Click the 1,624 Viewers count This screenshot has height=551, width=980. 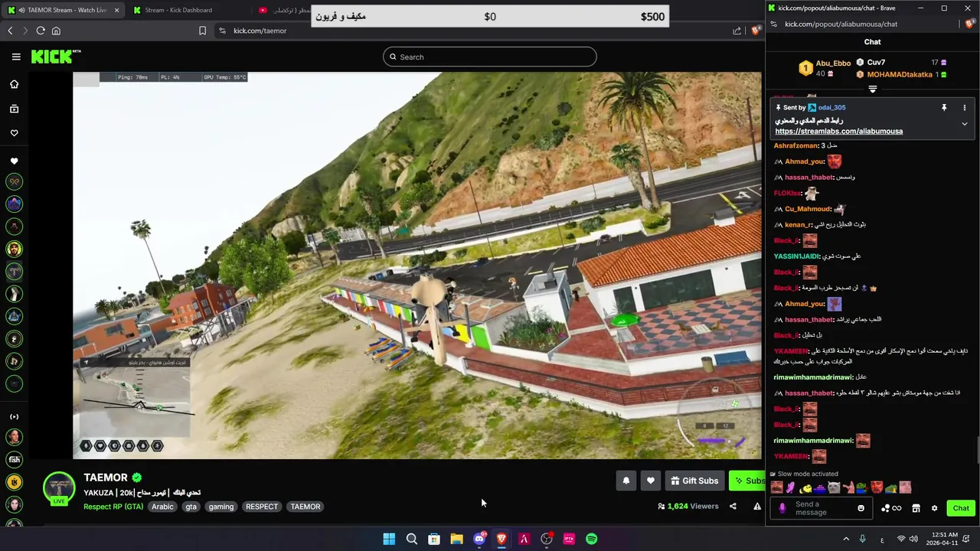[x=688, y=506]
